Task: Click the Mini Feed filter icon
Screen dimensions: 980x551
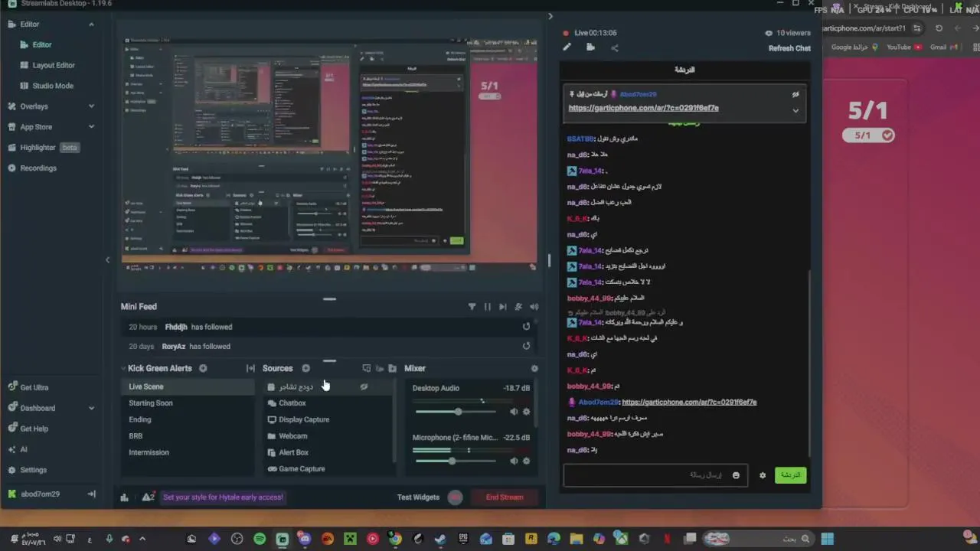Action: pos(472,306)
